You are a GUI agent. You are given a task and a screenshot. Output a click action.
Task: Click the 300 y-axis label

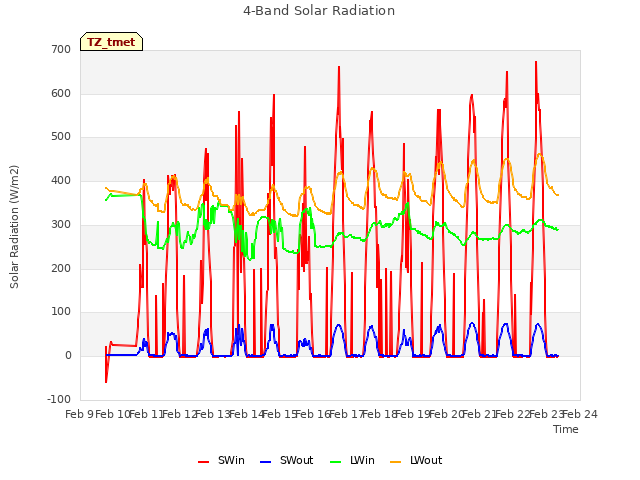(x=61, y=224)
